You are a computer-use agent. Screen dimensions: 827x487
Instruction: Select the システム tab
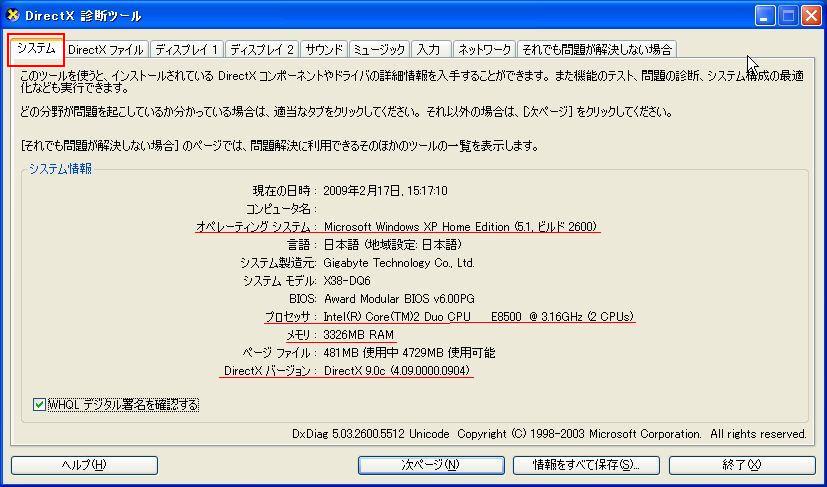tap(36, 50)
